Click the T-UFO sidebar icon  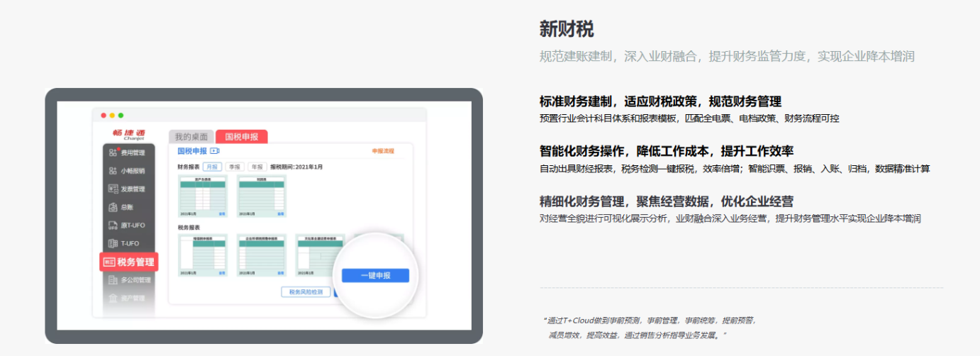[x=113, y=243]
